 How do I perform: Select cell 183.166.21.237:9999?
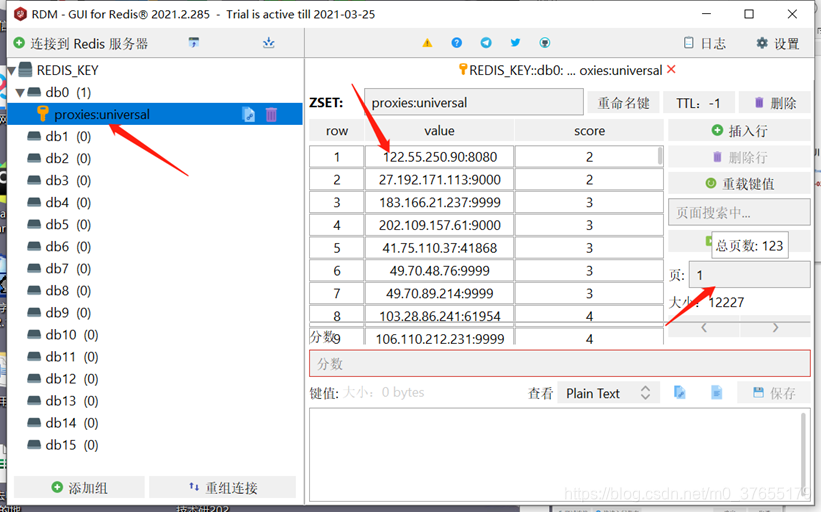click(439, 202)
